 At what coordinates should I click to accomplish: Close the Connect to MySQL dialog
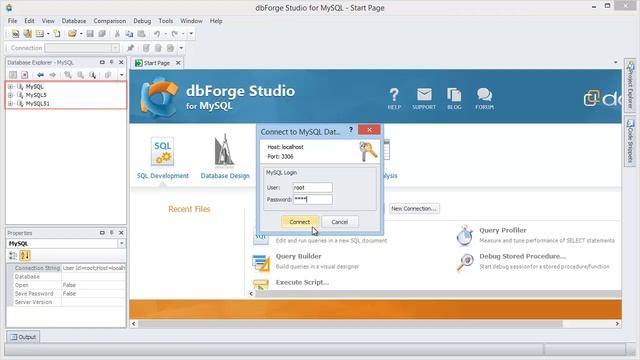pos(369,130)
